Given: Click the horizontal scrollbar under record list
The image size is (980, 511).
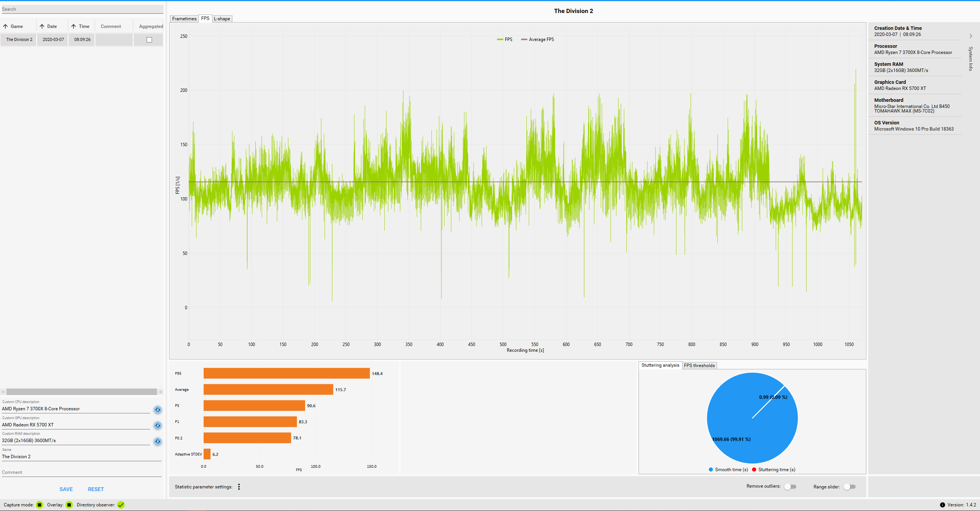Looking at the screenshot, I should [82, 392].
